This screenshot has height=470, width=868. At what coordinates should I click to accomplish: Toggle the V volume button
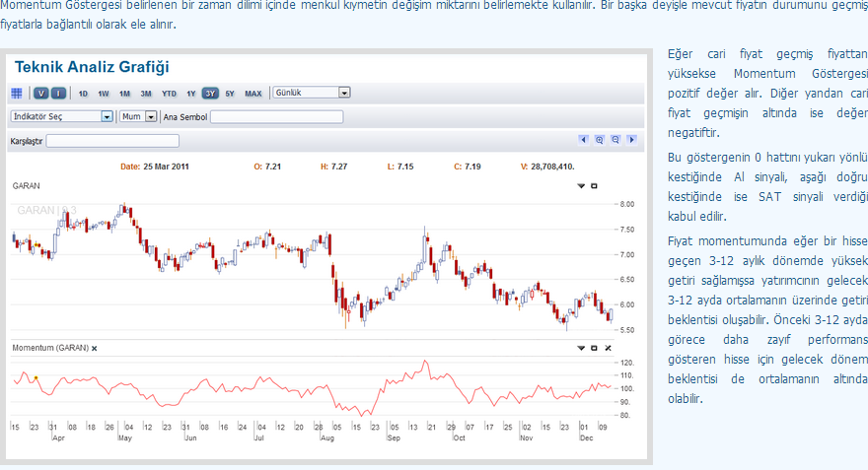(x=41, y=94)
